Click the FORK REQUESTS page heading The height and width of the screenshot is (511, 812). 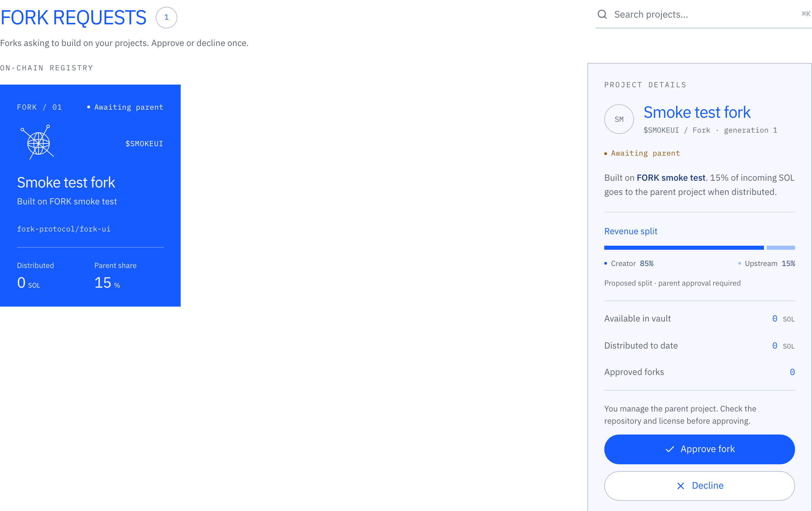tap(73, 18)
